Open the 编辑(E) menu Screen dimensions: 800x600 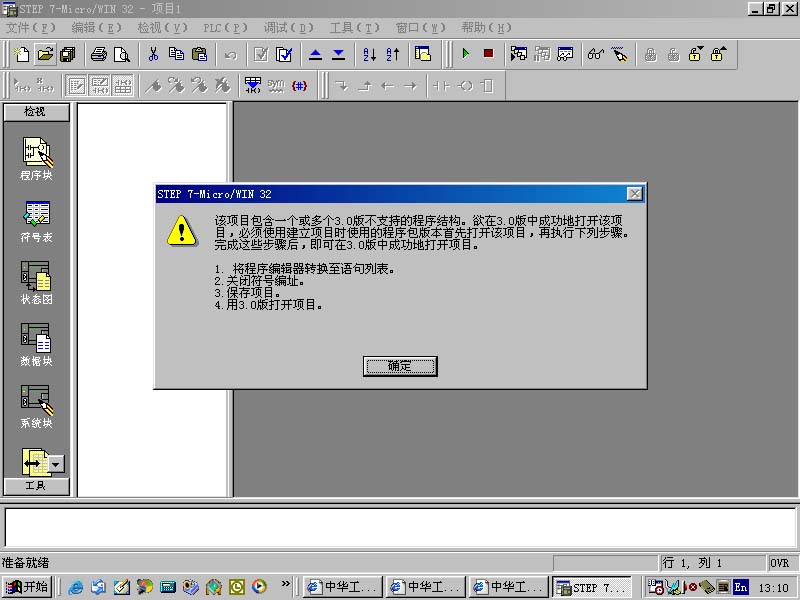click(96, 28)
